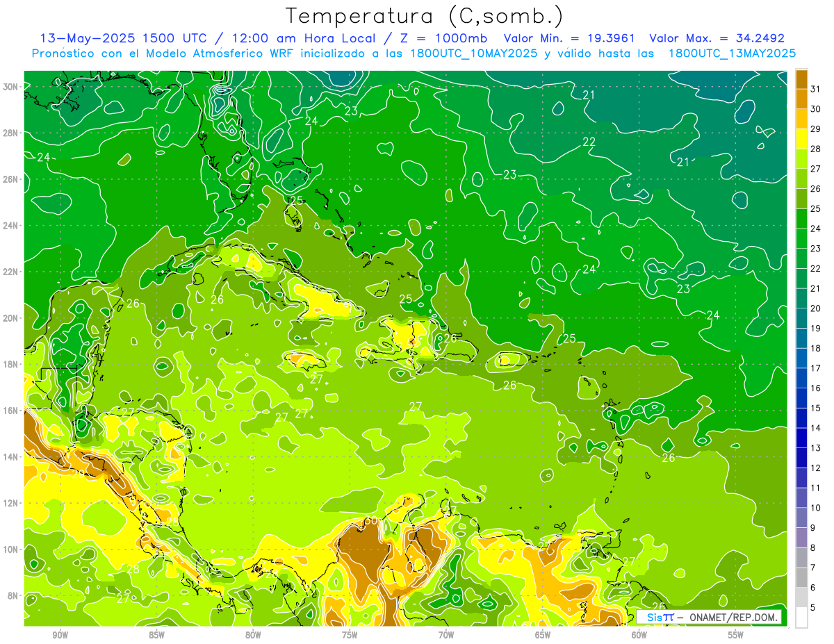Click the 24N latitude axis label
Image resolution: width=834 pixels, height=644 pixels.
click(x=11, y=225)
